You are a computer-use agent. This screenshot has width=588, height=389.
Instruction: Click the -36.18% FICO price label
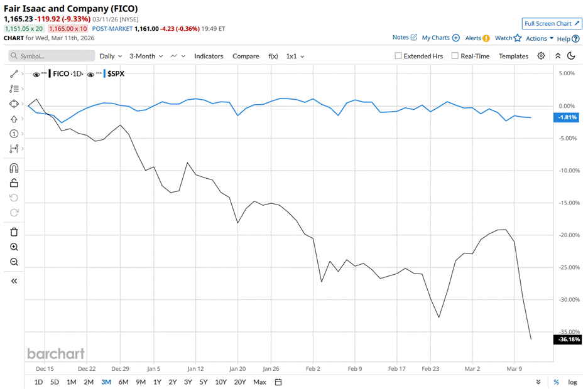pyautogui.click(x=568, y=339)
